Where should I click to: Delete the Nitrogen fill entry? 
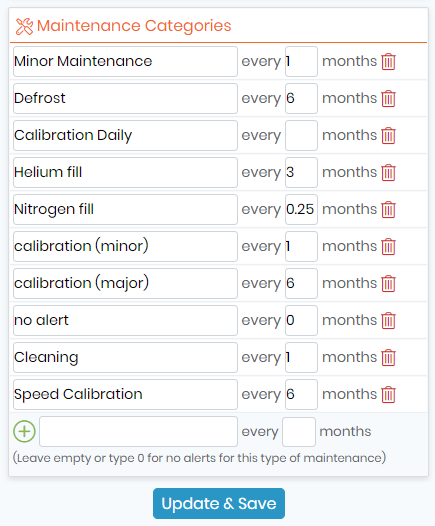pos(388,210)
